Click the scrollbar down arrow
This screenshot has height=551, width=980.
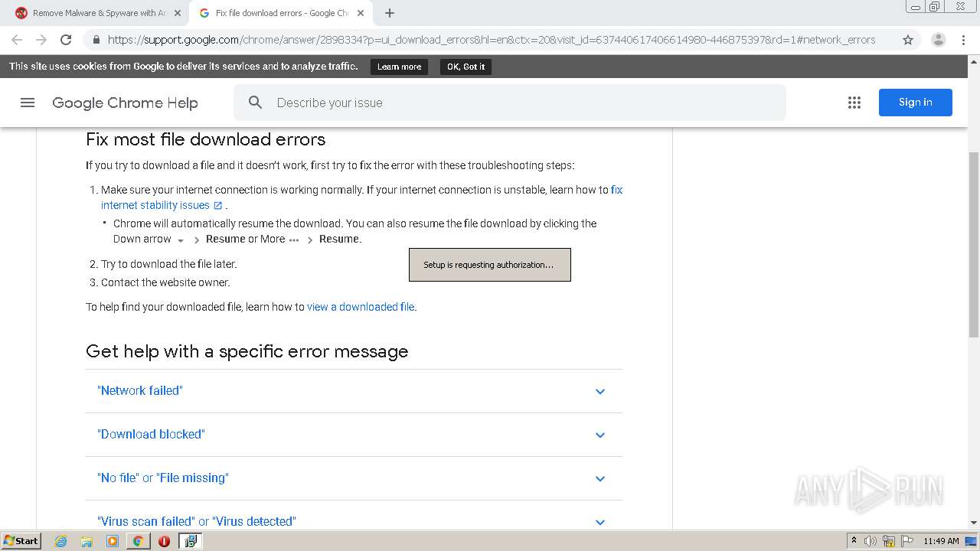coord(974,523)
